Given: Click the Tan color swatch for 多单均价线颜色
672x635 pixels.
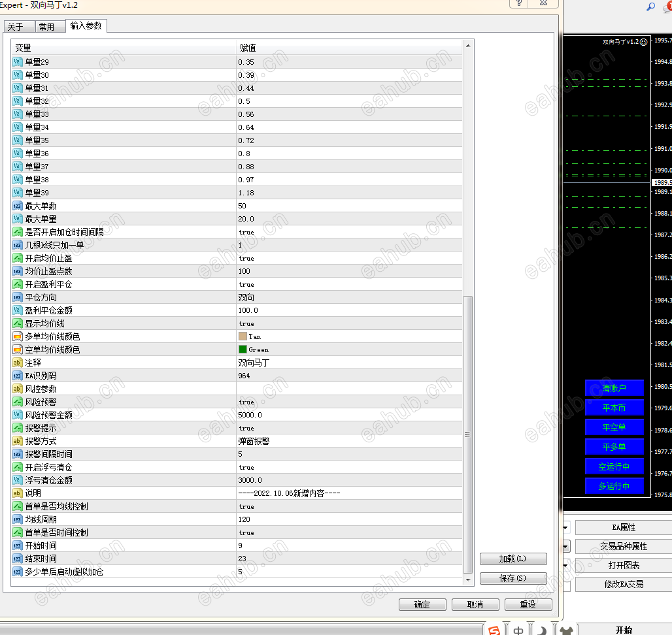Looking at the screenshot, I should click(243, 336).
